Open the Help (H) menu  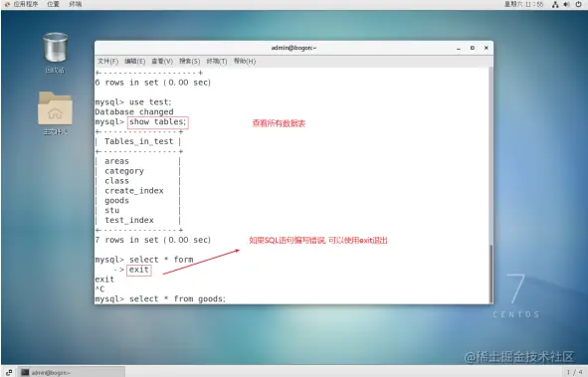coord(245,61)
